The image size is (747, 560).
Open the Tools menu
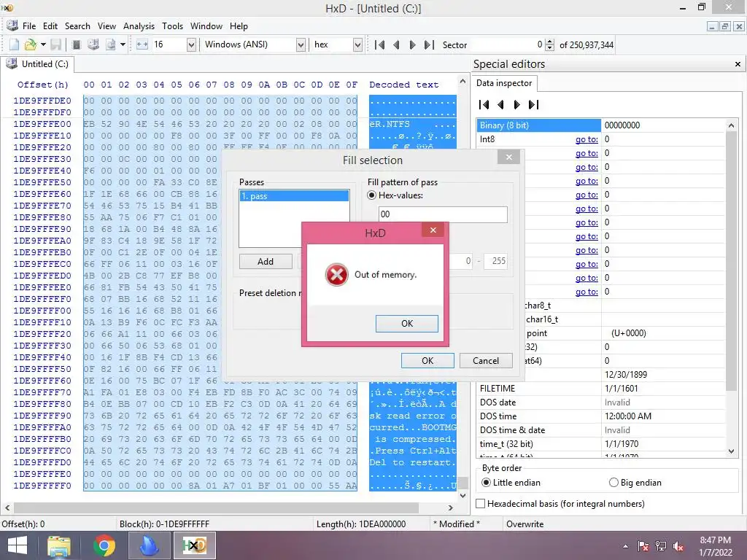[172, 26]
